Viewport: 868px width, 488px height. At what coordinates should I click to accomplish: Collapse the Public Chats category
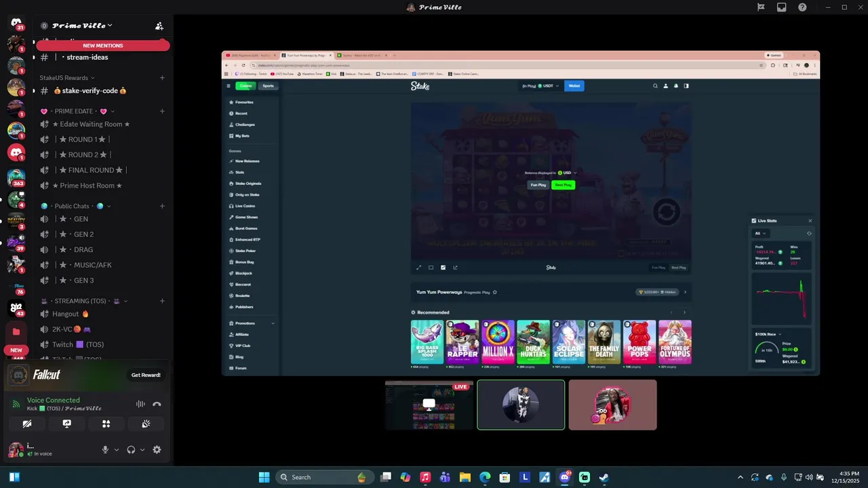tap(75, 206)
